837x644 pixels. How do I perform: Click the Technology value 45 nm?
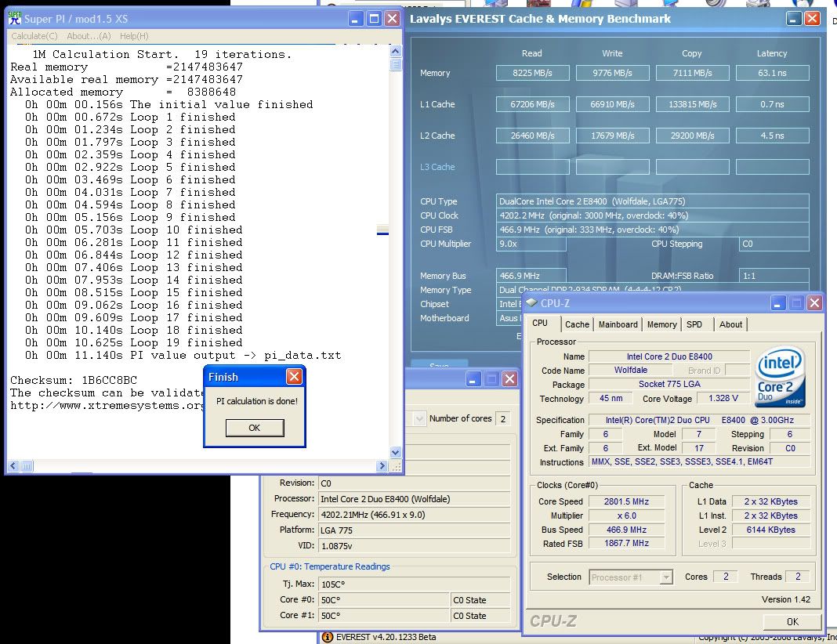[611, 399]
